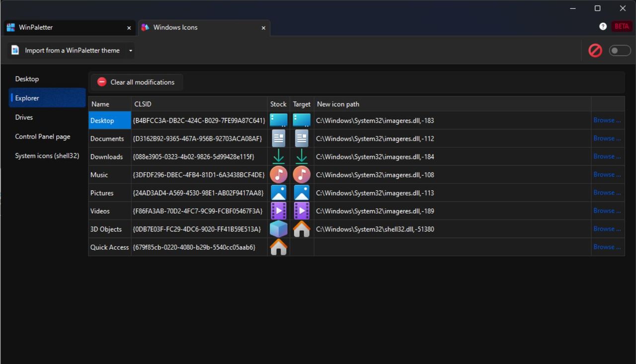This screenshot has height=364, width=636.
Task: Click the red prohibition icon near the toggle
Action: (x=595, y=50)
